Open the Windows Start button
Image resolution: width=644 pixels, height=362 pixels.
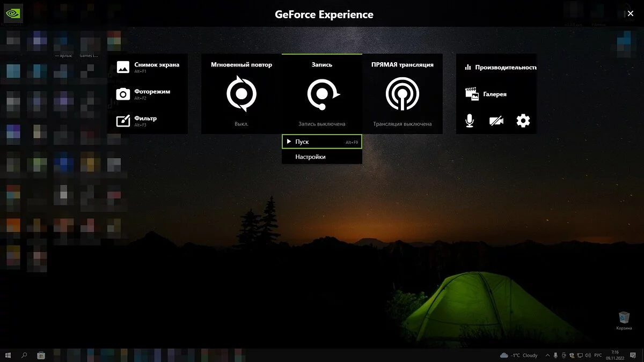point(8,355)
